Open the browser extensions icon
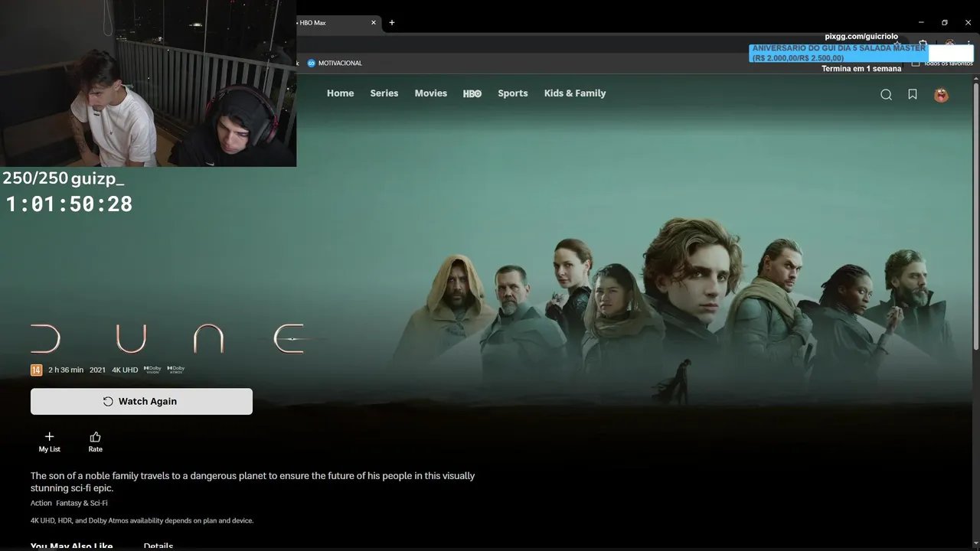Image resolution: width=980 pixels, height=551 pixels. tap(923, 44)
